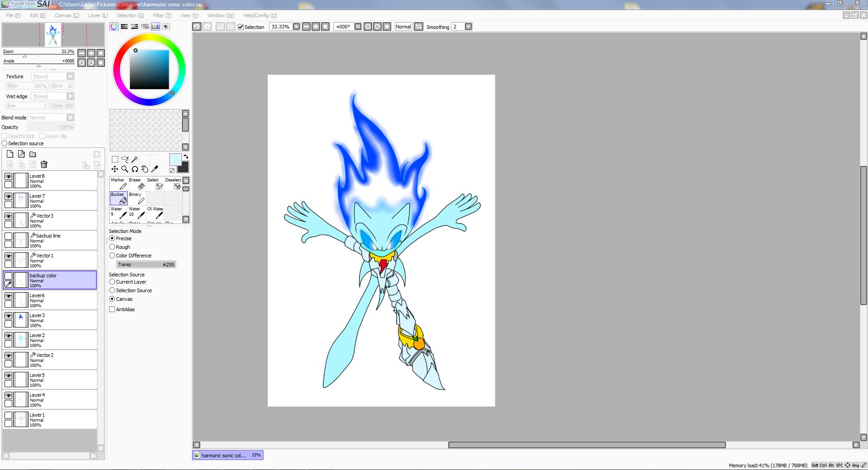
Task: Show the backup line layer
Action: click(x=9, y=236)
